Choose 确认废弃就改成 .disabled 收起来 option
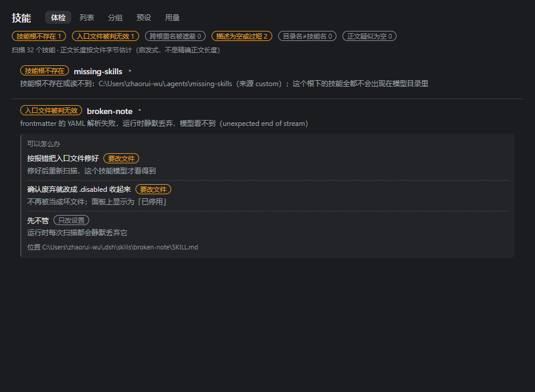The image size is (535, 392). pos(79,189)
